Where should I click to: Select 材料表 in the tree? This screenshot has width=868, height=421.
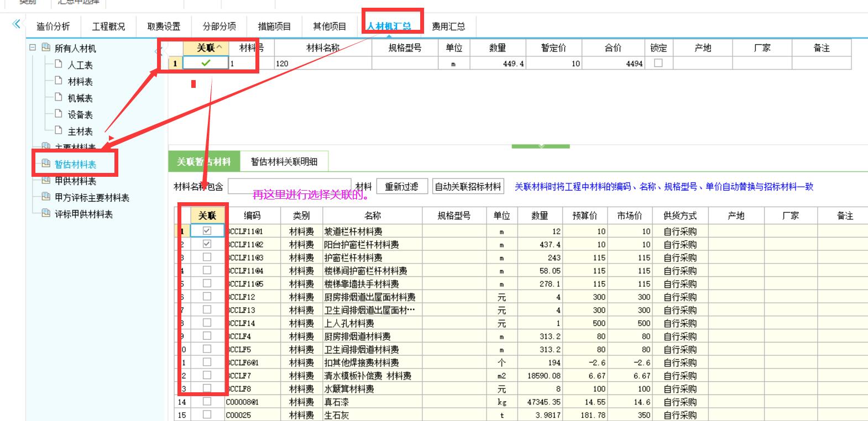(x=80, y=82)
